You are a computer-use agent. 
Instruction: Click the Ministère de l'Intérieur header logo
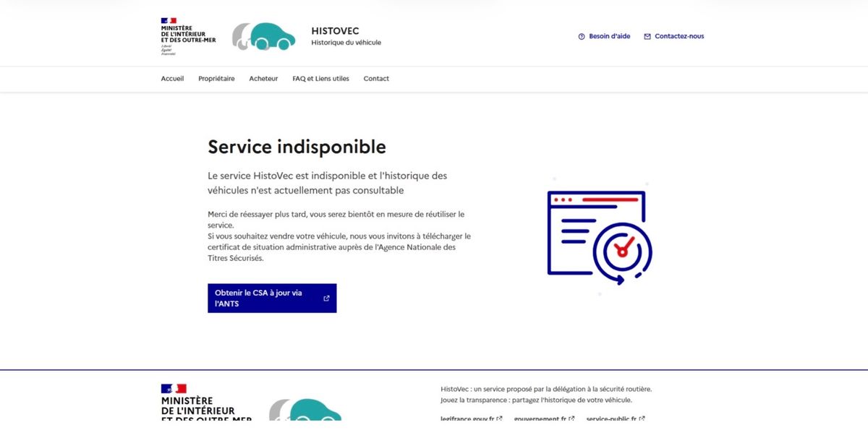point(188,36)
